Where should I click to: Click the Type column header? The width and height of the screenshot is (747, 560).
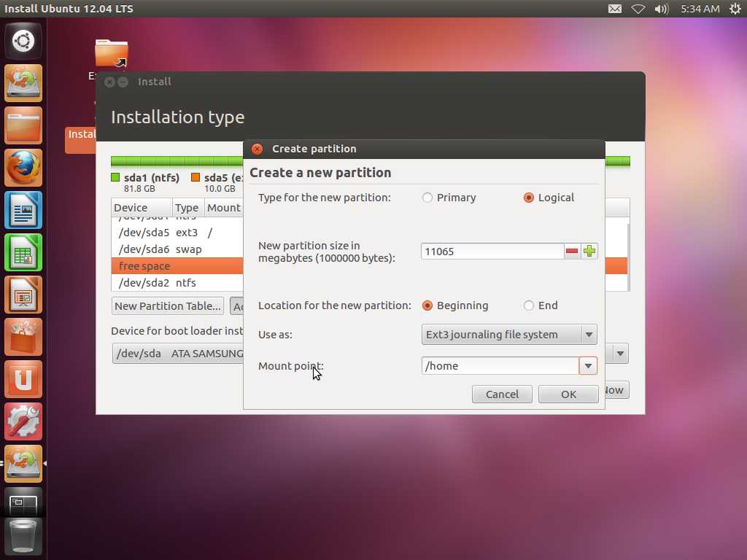[x=188, y=208]
